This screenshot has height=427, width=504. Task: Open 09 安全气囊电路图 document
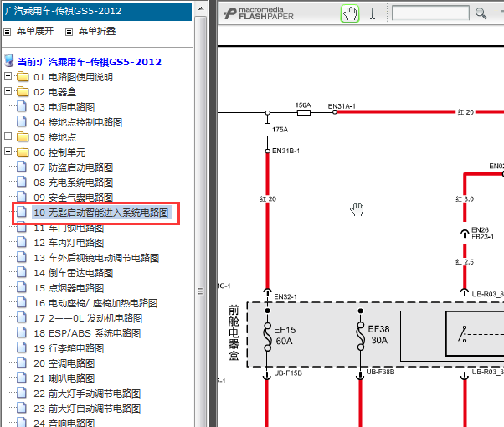(74, 198)
